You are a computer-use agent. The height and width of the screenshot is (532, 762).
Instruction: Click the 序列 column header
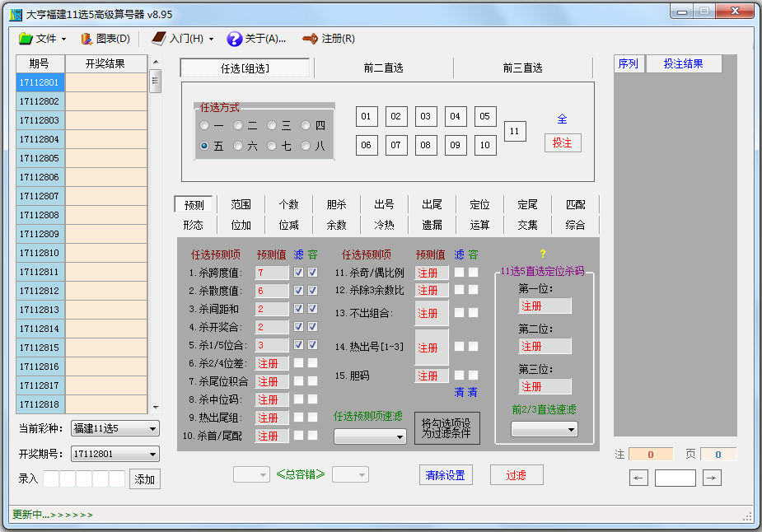(629, 63)
